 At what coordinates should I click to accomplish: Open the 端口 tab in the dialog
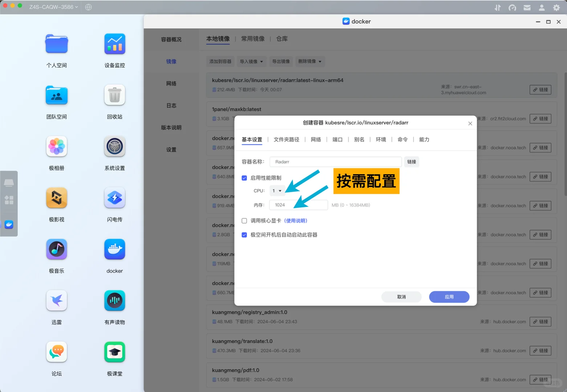click(337, 139)
